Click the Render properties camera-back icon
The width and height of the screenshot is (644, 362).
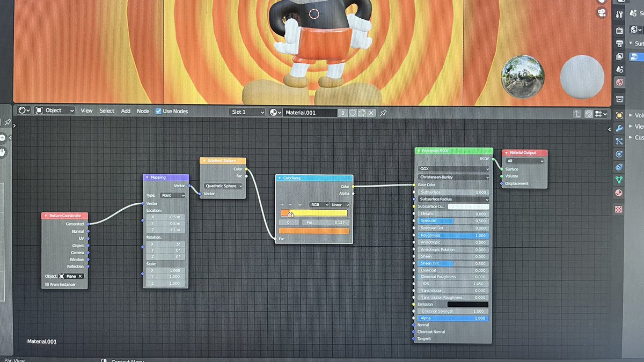pos(619,31)
